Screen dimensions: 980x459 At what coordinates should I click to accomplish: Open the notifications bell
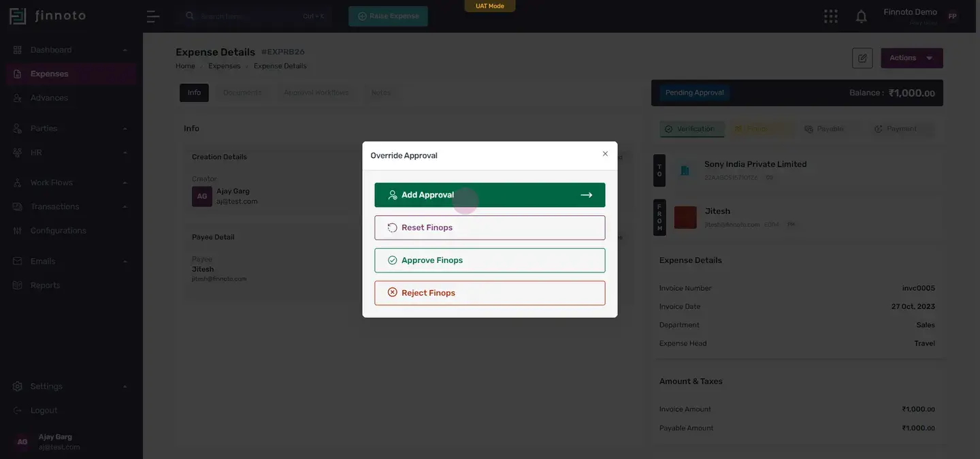point(861,16)
